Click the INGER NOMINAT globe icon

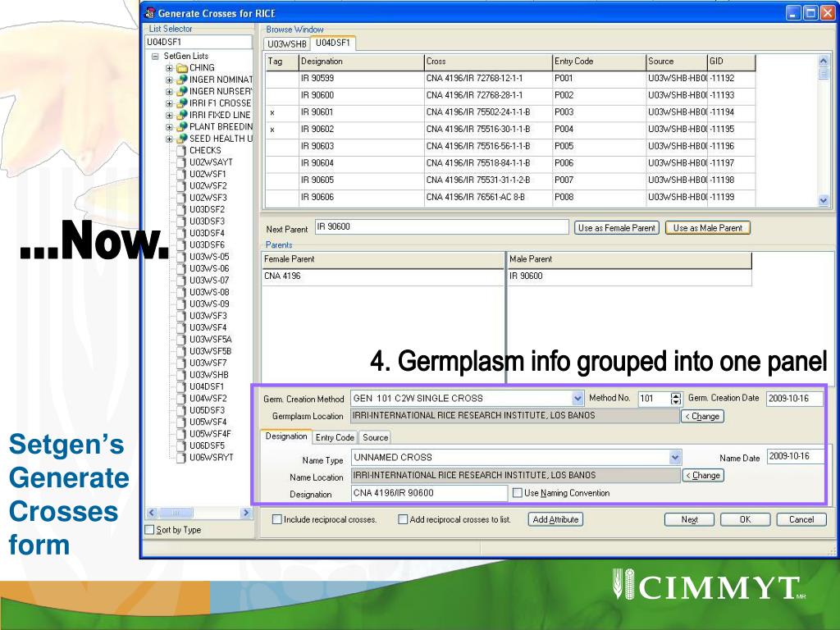pos(182,80)
